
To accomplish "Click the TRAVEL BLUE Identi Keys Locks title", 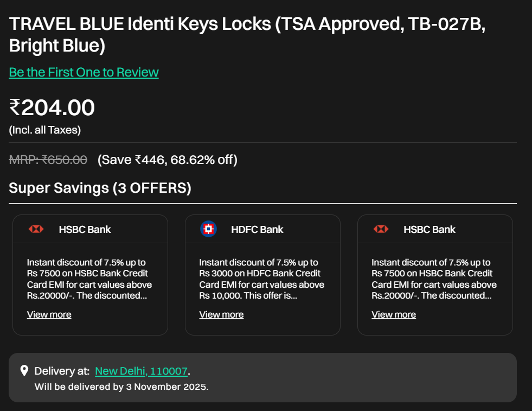I will (x=247, y=35).
